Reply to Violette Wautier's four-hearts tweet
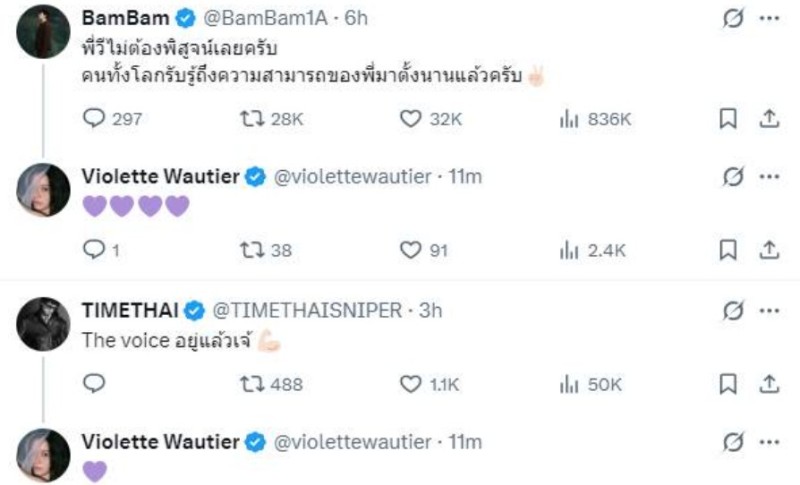Viewport: 800px width, 485px height. pos(94,250)
